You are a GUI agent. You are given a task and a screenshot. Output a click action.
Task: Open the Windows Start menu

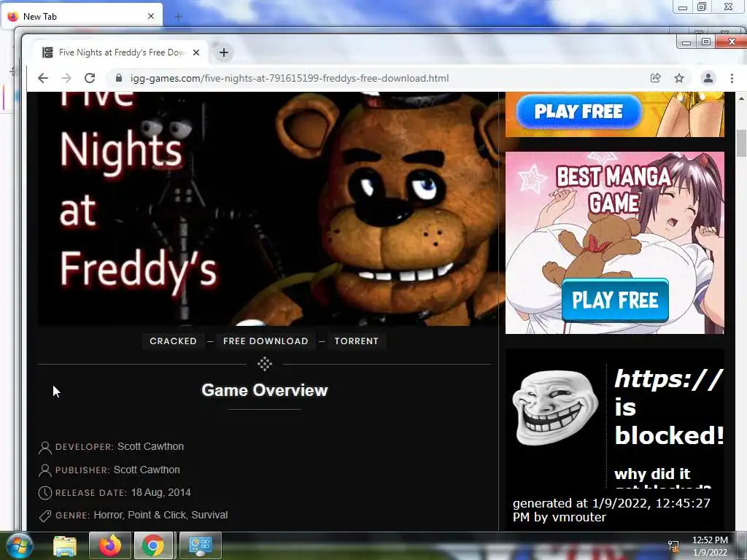(x=20, y=545)
